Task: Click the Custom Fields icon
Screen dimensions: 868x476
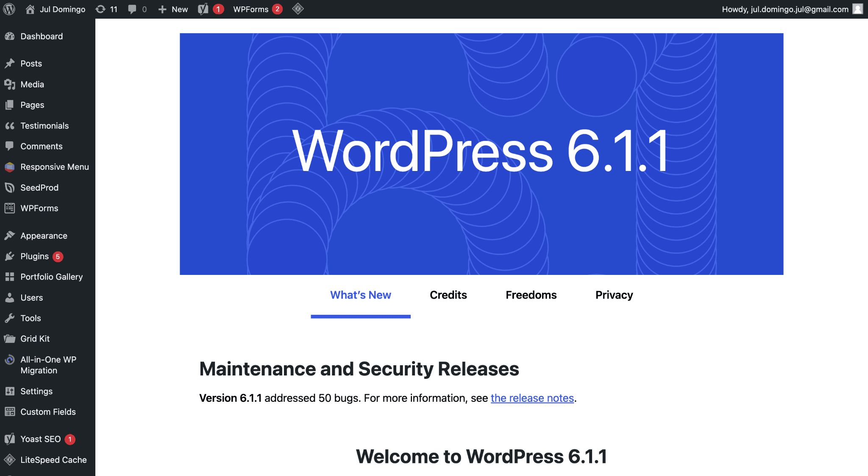Action: [10, 412]
